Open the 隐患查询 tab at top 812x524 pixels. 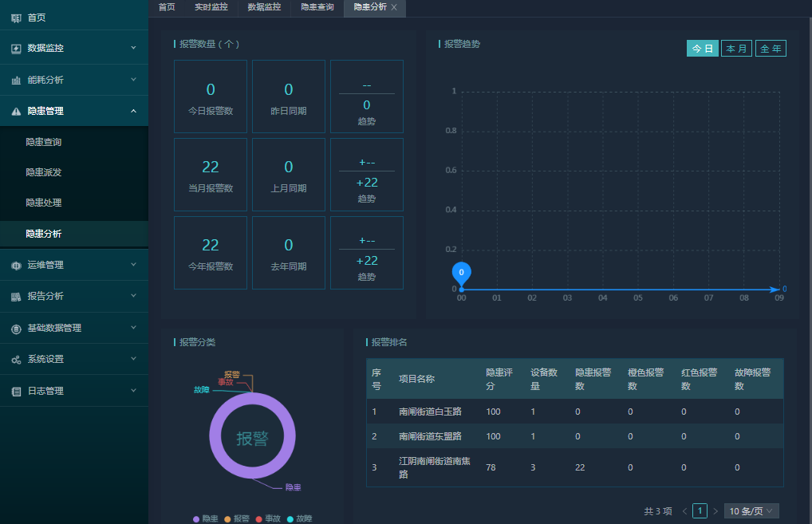coord(317,7)
